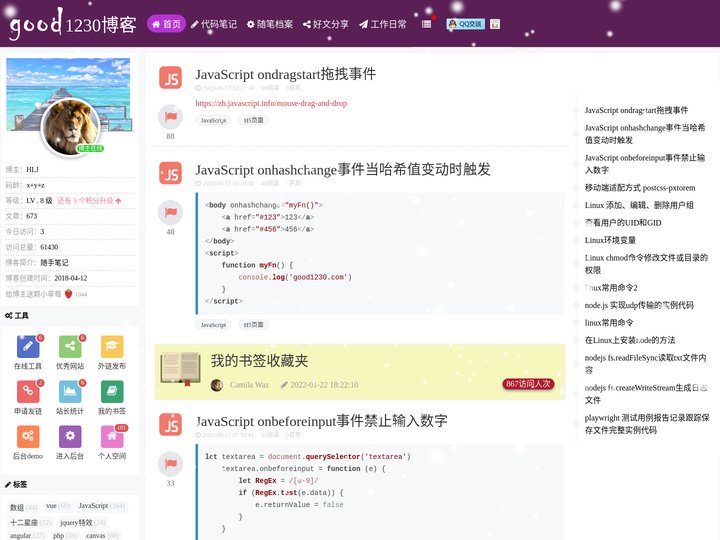Viewport: 720px width, 540px height.
Task: Open the 外链发布 icon
Action: [112, 346]
